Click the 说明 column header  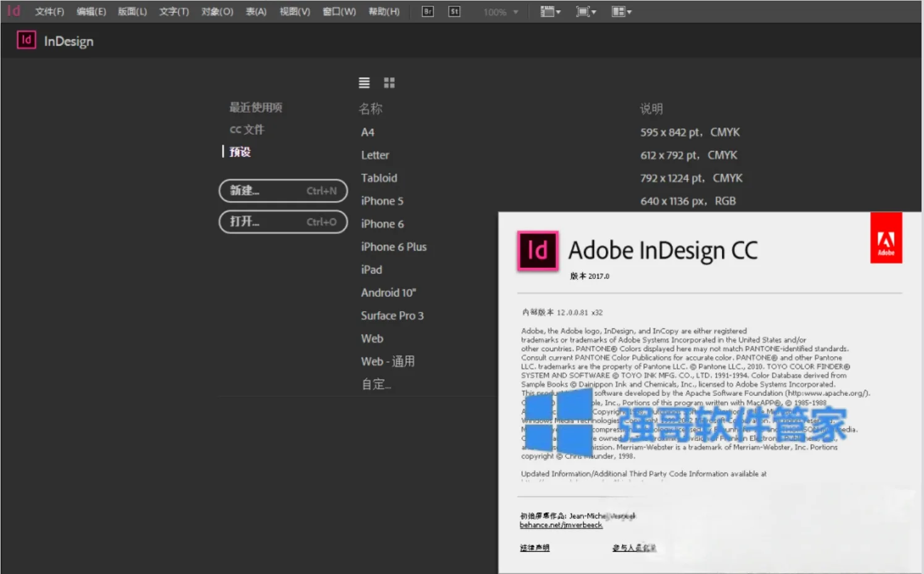(x=651, y=109)
